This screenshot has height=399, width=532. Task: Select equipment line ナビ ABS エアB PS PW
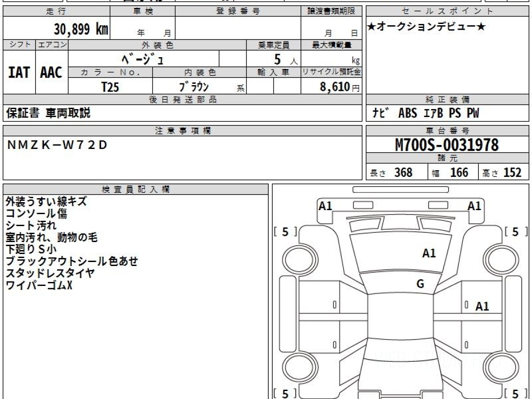click(x=426, y=113)
